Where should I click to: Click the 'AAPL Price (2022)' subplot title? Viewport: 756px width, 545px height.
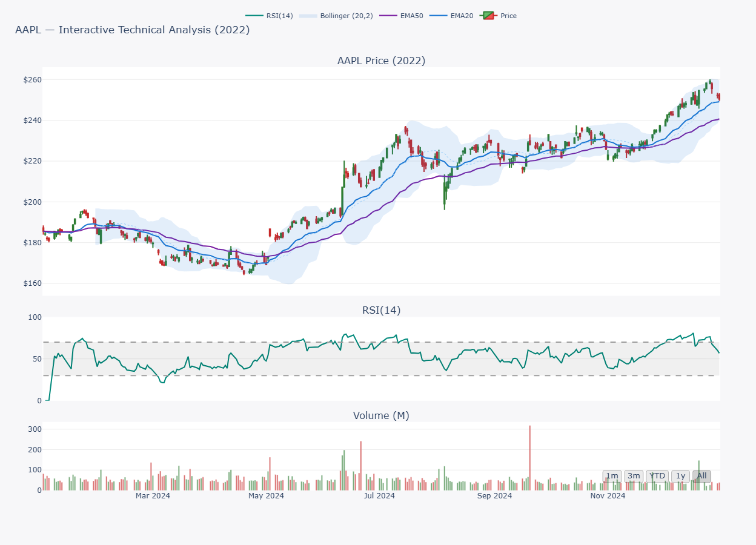(x=381, y=61)
